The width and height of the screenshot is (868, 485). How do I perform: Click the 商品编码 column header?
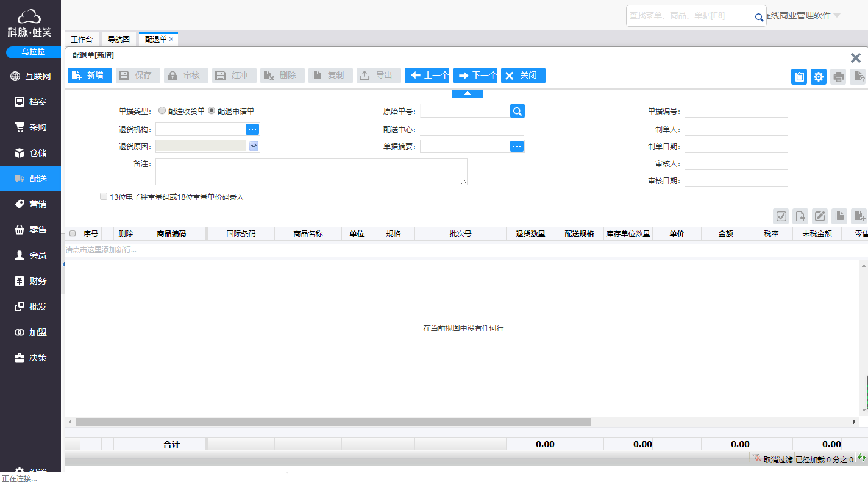[x=171, y=233]
